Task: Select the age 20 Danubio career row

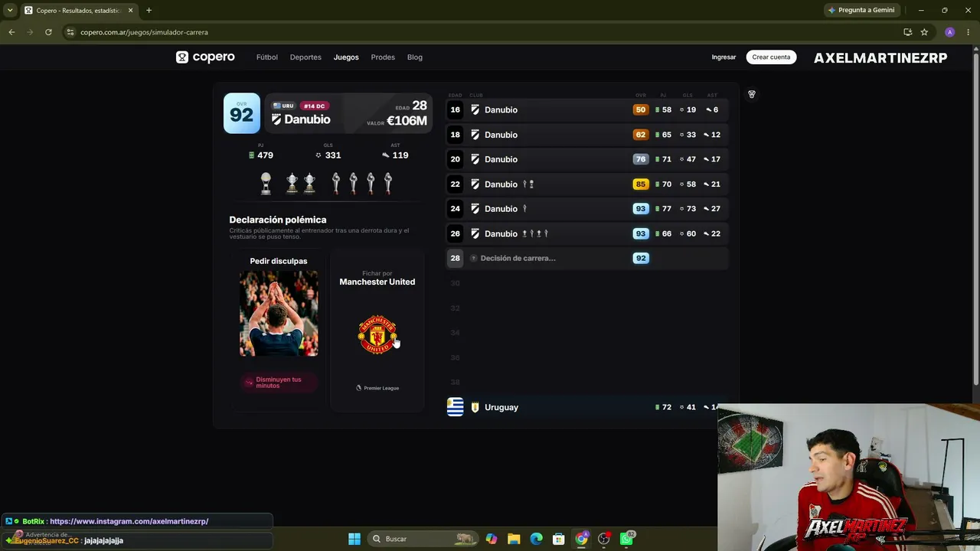Action: (x=587, y=159)
